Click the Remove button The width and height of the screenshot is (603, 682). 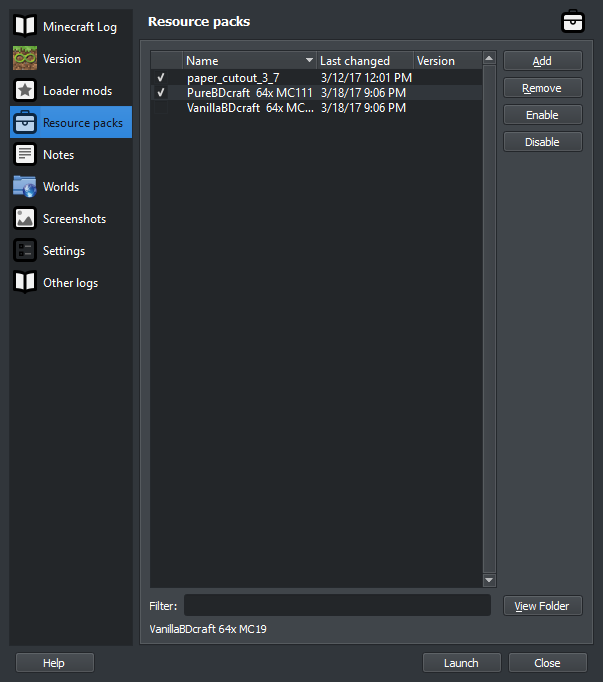coord(543,88)
